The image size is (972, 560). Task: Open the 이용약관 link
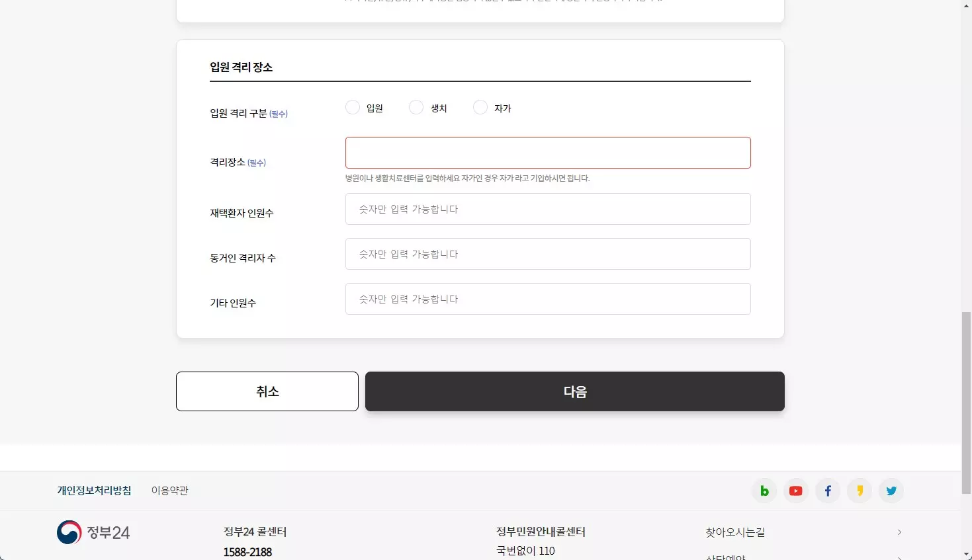coord(169,491)
